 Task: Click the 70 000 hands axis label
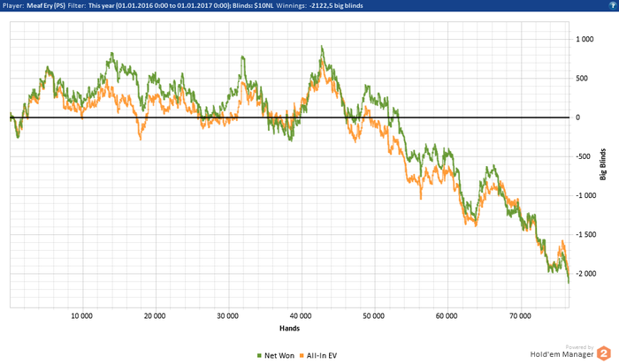point(520,316)
